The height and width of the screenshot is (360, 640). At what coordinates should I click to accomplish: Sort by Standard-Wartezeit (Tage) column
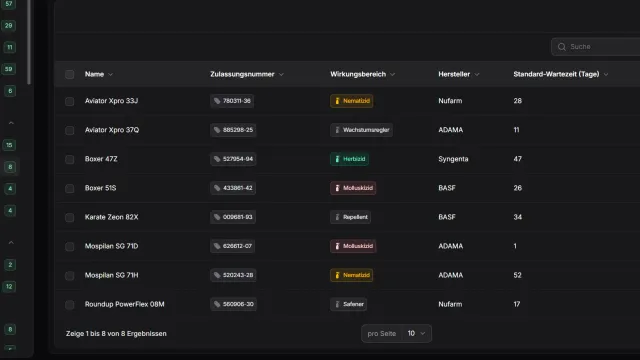pos(561,74)
